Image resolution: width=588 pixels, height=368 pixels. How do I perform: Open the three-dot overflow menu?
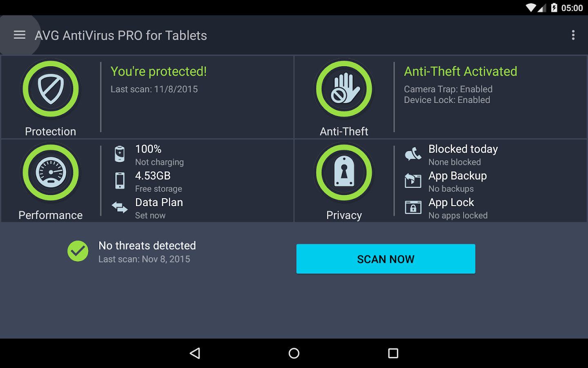573,35
